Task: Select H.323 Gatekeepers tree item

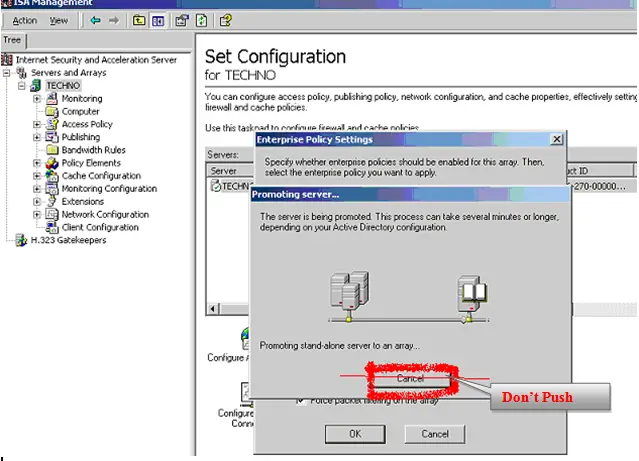Action: click(x=68, y=240)
